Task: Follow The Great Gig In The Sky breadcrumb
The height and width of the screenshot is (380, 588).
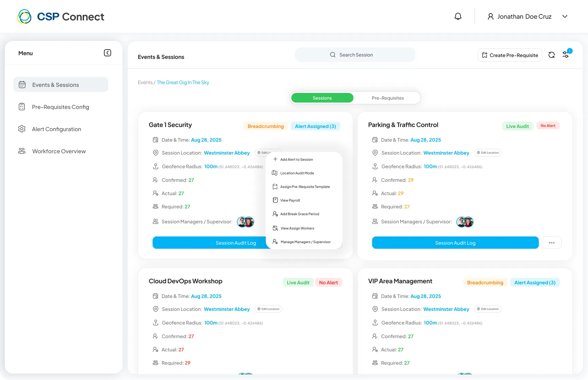Action: [183, 82]
